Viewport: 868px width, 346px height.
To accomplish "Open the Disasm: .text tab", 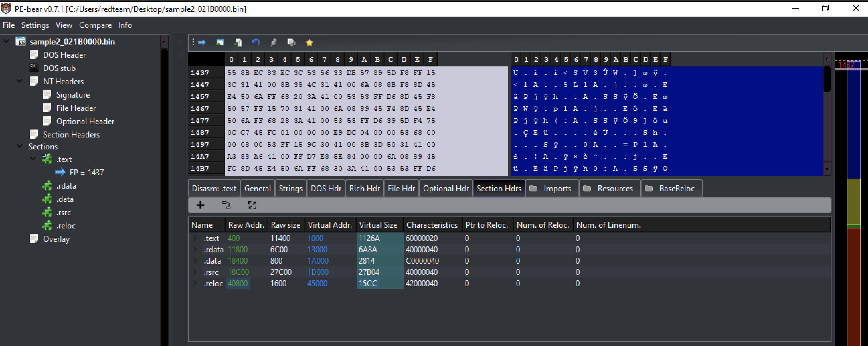I will click(214, 188).
